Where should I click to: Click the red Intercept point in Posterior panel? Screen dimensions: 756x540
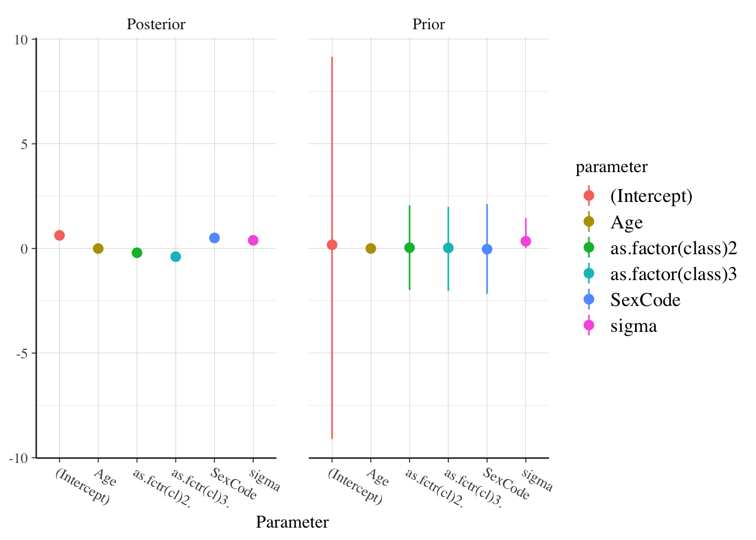[x=59, y=235]
